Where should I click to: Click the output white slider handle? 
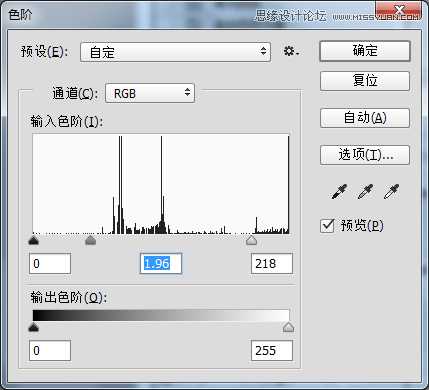pyautogui.click(x=288, y=327)
